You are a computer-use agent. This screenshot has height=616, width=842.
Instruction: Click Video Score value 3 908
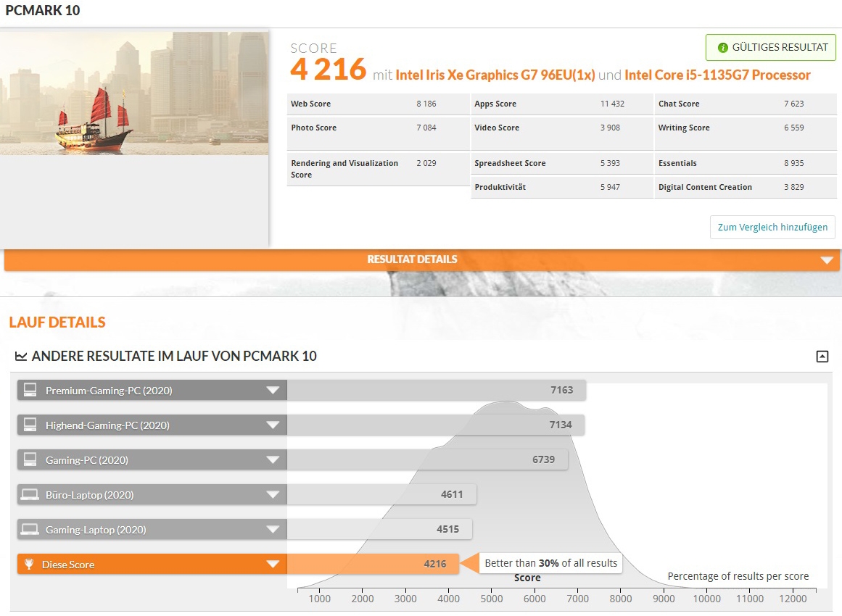point(610,128)
